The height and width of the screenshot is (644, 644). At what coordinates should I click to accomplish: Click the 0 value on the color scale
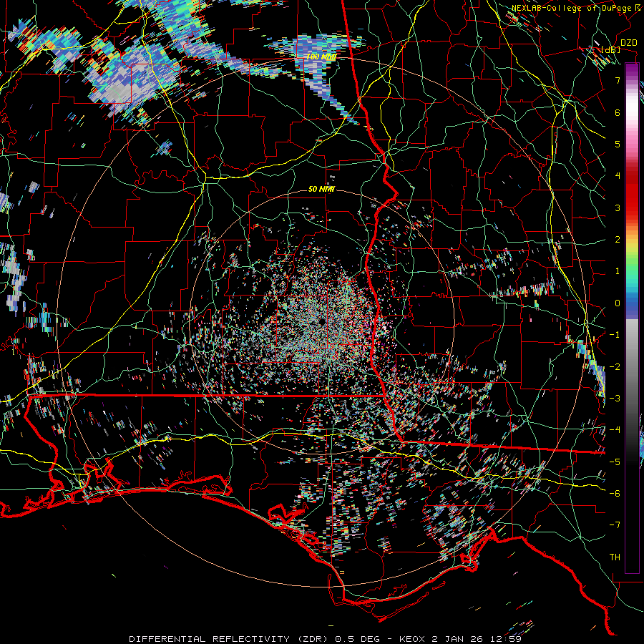(x=618, y=303)
